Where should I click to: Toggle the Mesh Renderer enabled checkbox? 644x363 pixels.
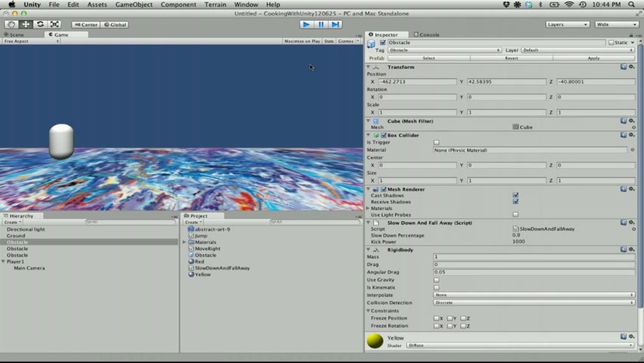(x=384, y=190)
